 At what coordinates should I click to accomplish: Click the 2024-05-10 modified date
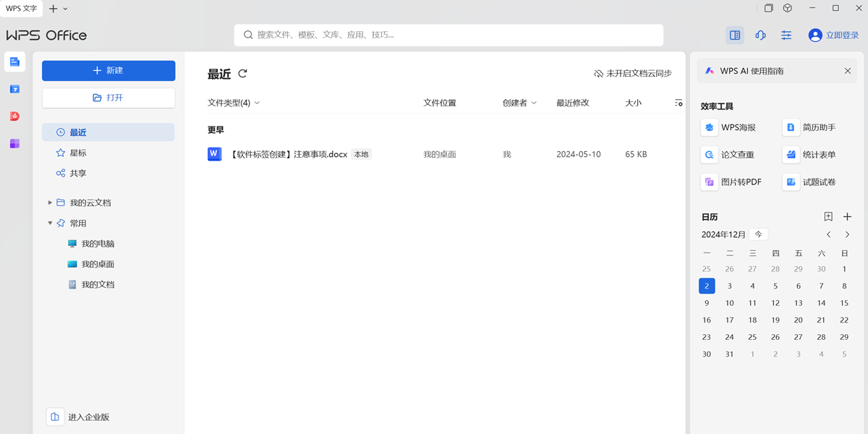579,154
